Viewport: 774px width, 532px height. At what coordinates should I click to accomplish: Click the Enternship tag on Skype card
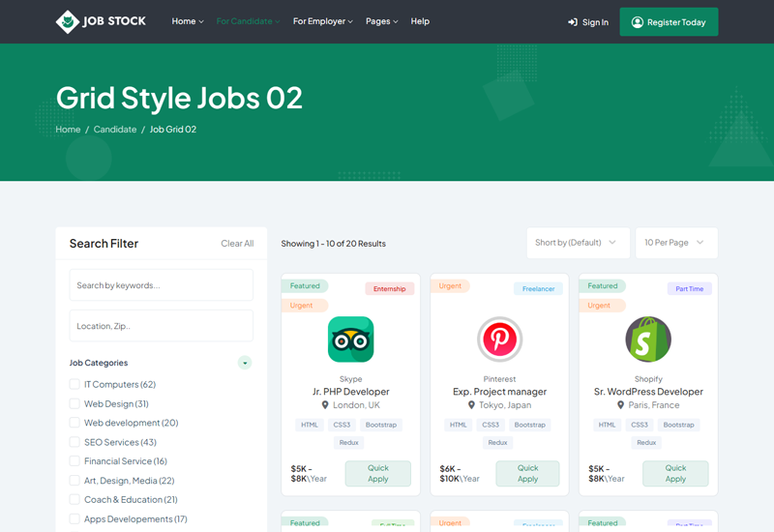point(390,288)
